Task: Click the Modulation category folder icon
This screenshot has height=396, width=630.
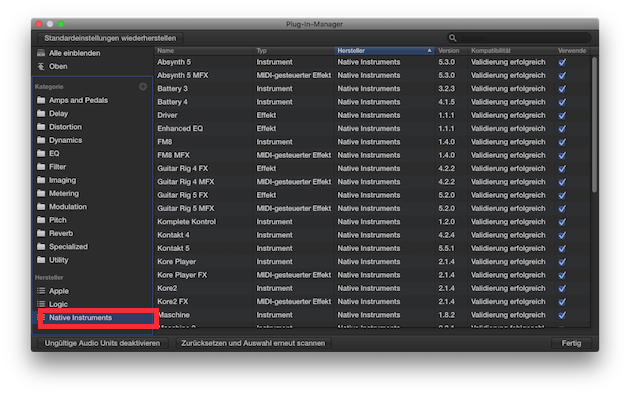Action: point(41,207)
